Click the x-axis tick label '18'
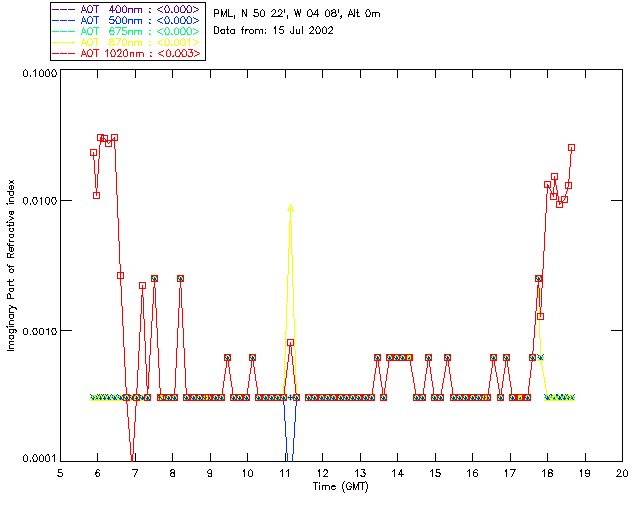Viewport: 640px width, 512px height. click(547, 473)
